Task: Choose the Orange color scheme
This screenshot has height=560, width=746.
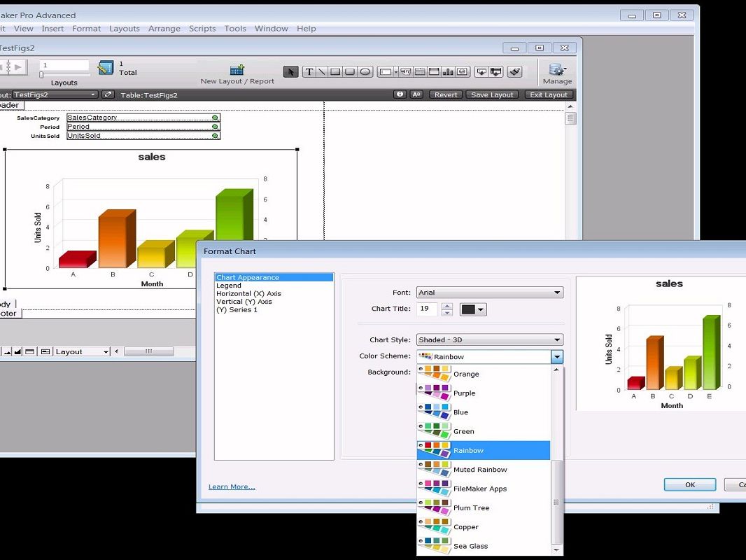Action: (x=484, y=374)
